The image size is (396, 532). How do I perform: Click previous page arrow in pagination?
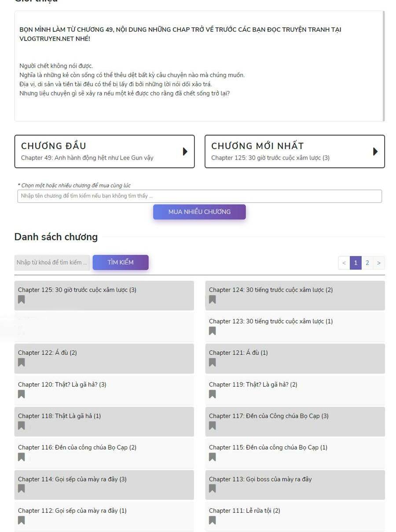[344, 263]
